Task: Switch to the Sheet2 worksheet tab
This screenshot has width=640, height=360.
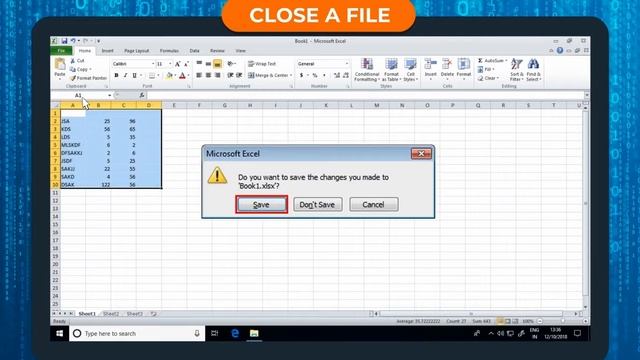Action: pyautogui.click(x=111, y=314)
